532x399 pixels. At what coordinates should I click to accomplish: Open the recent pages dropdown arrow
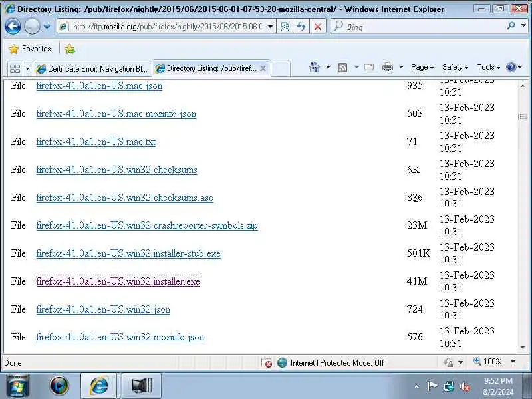coord(47,27)
